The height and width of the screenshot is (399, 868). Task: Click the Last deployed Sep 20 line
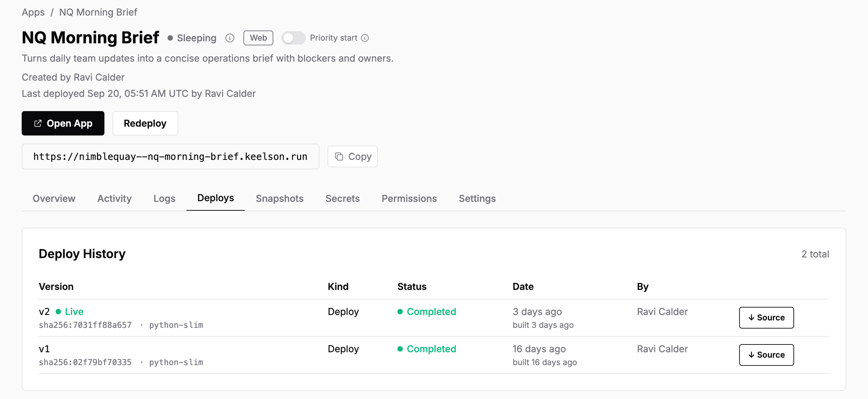[x=139, y=93]
